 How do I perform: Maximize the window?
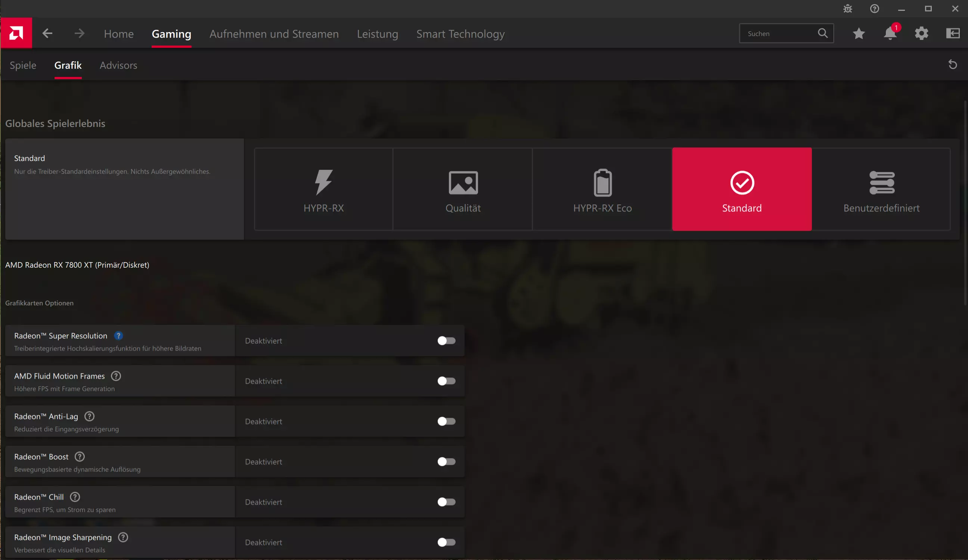click(928, 9)
